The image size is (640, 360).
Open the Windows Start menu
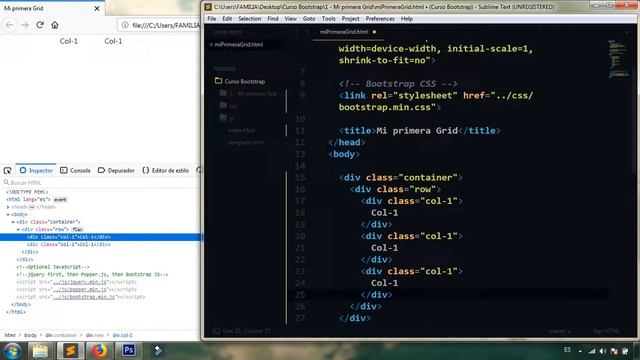12,351
